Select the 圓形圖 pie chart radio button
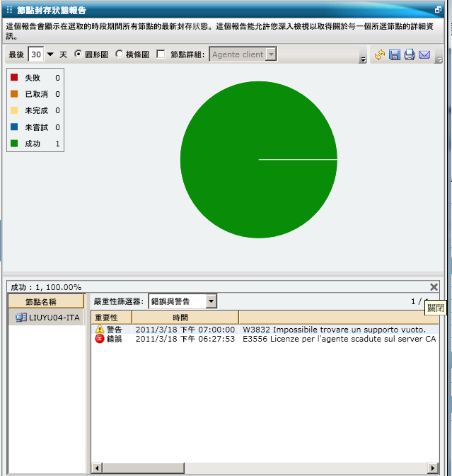Image resolution: width=452 pixels, height=476 pixels. 78,54
